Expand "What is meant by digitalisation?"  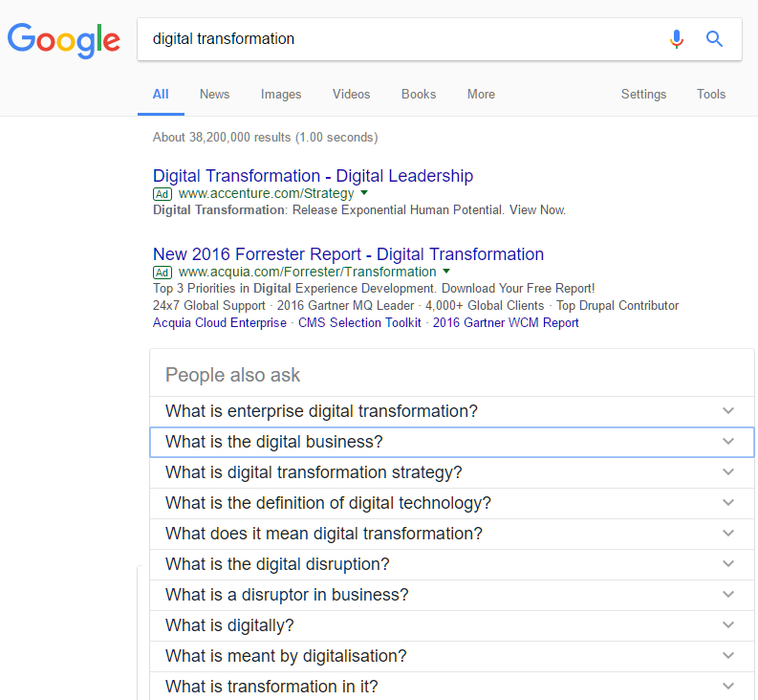tap(728, 656)
